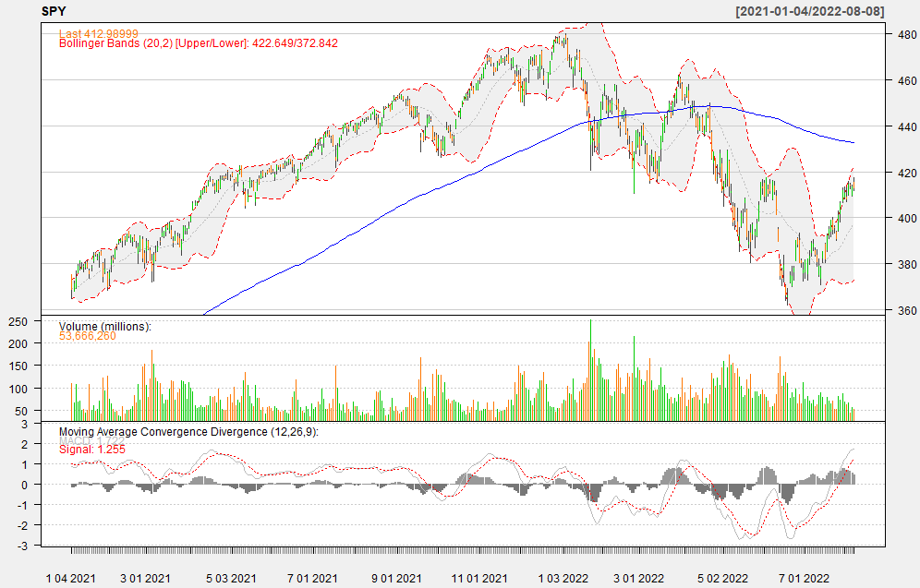This screenshot has width=920, height=588.
Task: Click the 480 price axis label
Action: pyautogui.click(x=907, y=34)
